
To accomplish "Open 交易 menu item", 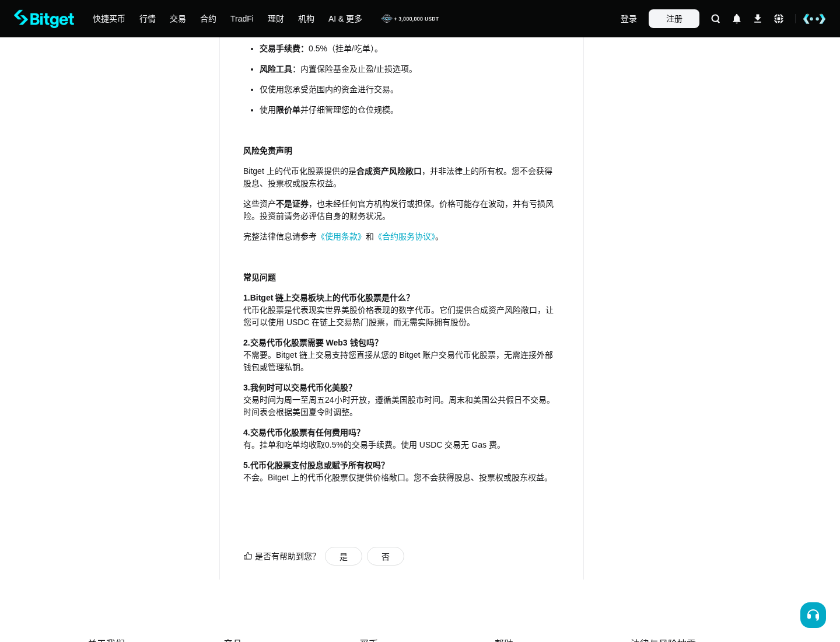I will [178, 19].
